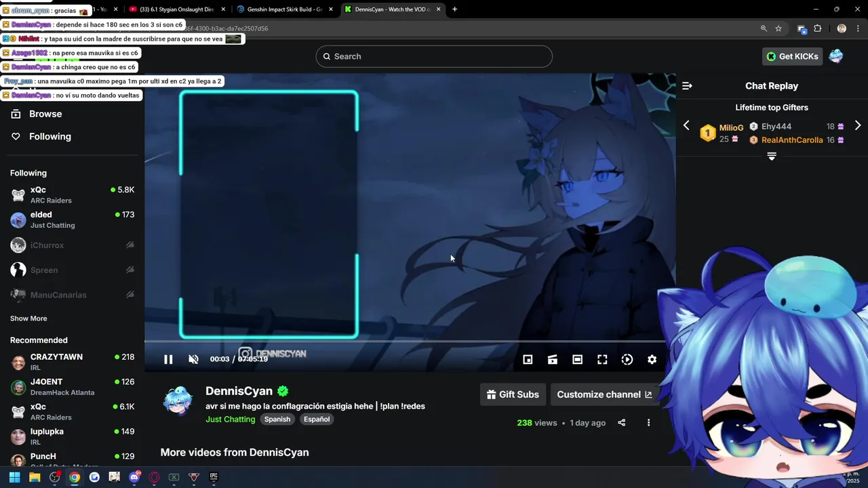Open RealAnthCarolla gifter name
The width and height of the screenshot is (868, 488).
click(792, 140)
